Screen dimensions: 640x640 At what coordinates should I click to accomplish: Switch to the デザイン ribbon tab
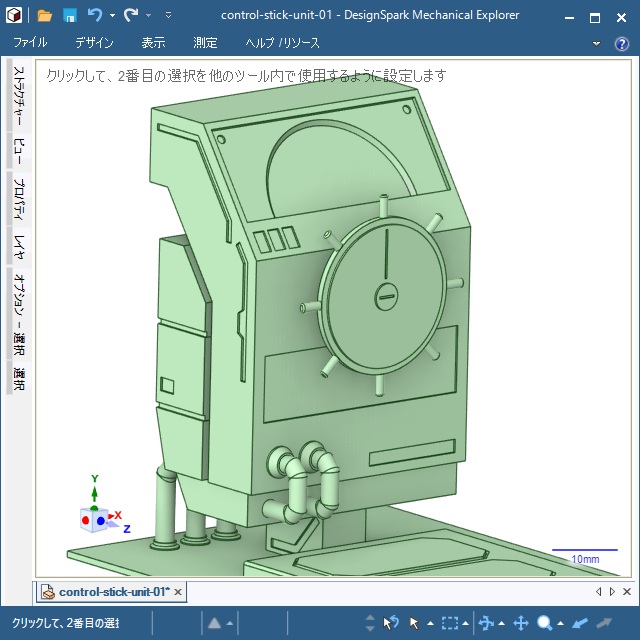[x=94, y=43]
